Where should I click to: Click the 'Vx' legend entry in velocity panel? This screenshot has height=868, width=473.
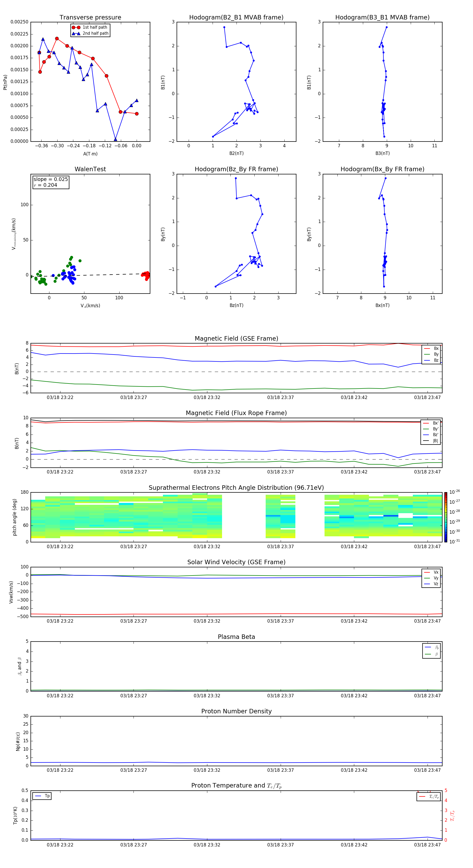pos(431,572)
